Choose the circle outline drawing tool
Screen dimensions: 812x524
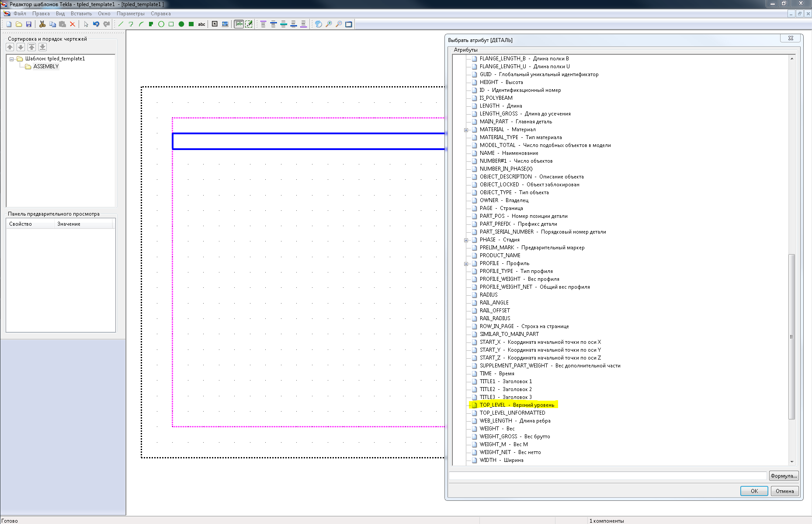coord(161,24)
